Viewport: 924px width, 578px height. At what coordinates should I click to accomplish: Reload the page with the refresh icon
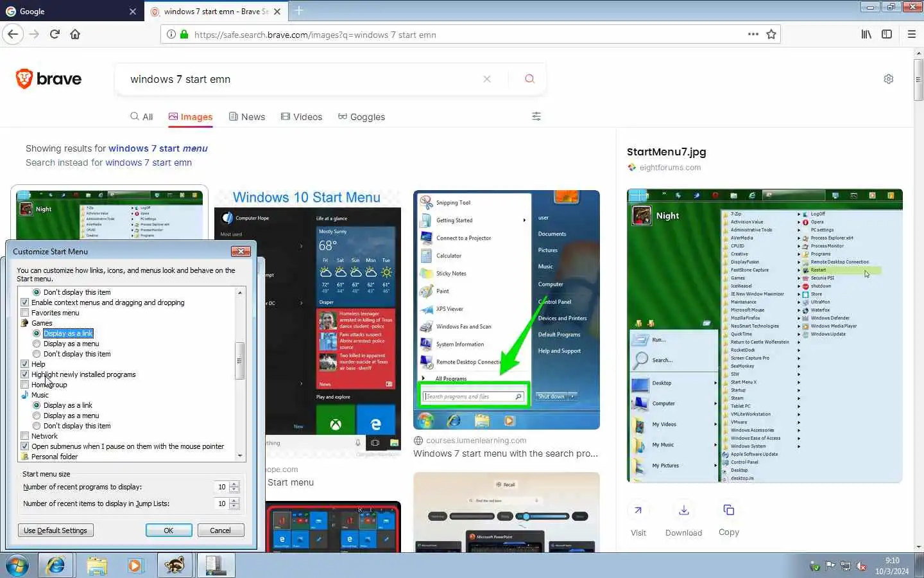pyautogui.click(x=55, y=34)
